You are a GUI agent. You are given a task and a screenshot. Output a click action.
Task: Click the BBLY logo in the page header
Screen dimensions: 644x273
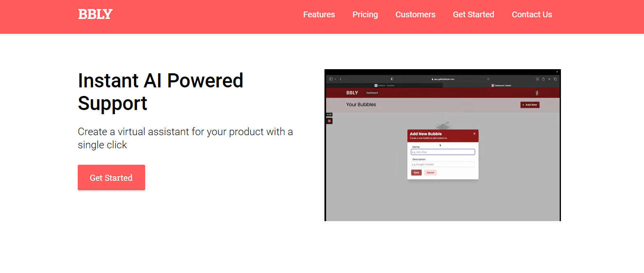(x=95, y=14)
